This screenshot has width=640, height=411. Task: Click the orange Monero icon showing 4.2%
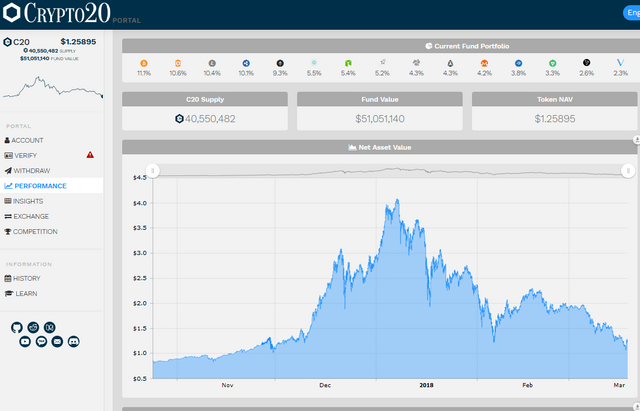(484, 63)
